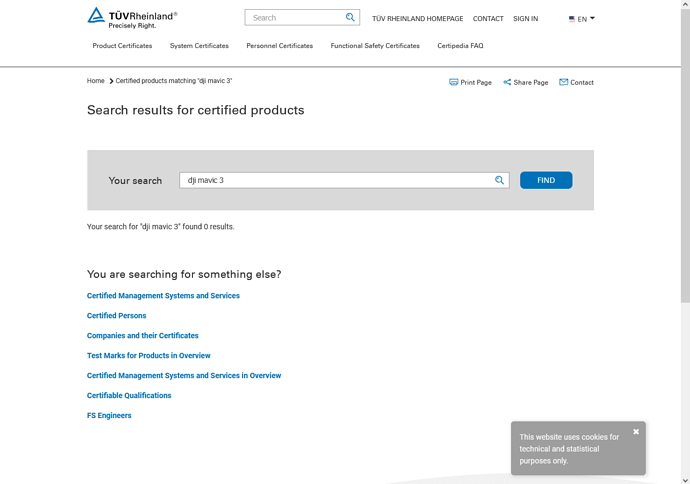Click the magnifier icon inside Your search field
This screenshot has width=690, height=484.
[499, 180]
